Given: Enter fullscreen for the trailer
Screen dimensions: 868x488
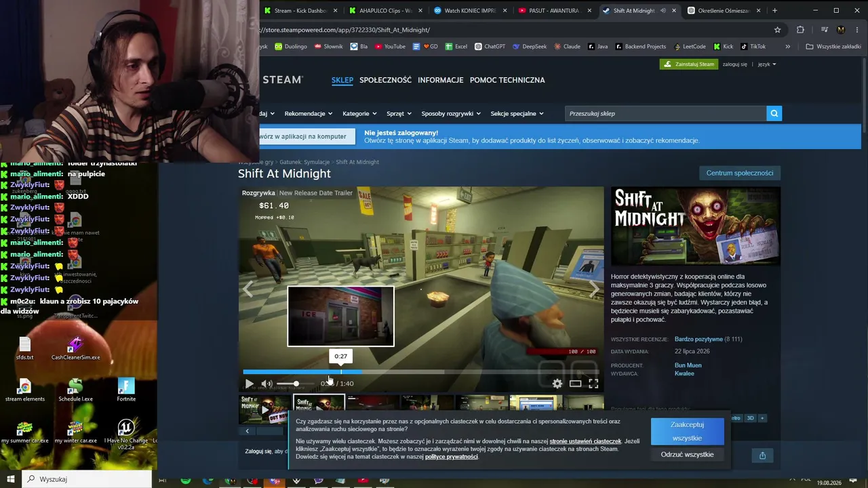Looking at the screenshot, I should 593,384.
